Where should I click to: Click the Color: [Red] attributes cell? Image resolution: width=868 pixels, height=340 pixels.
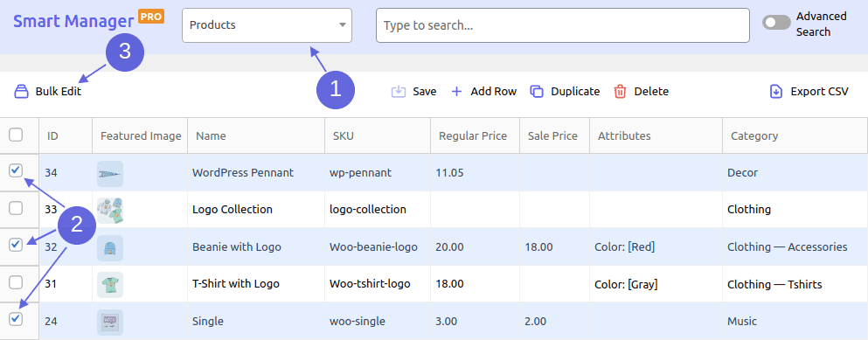pyautogui.click(x=656, y=247)
